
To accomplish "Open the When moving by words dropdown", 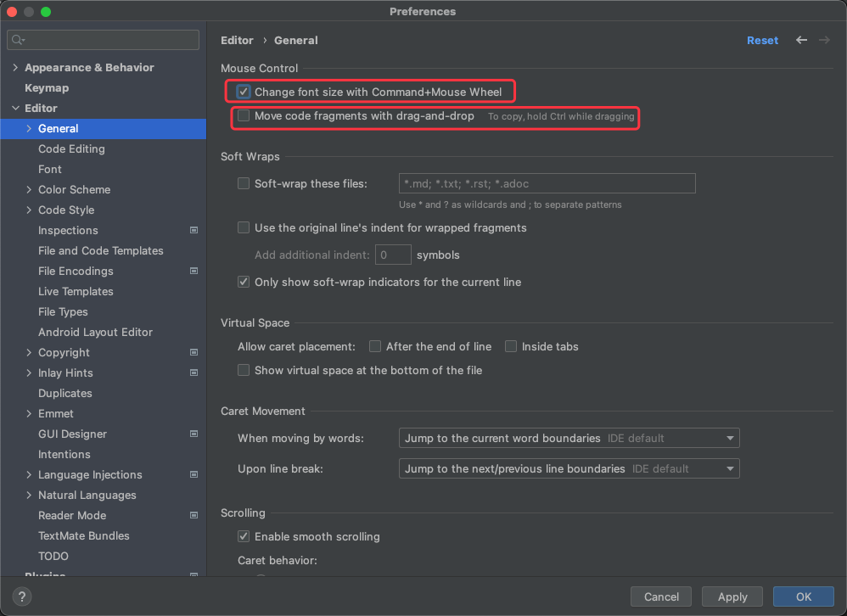I will click(x=569, y=438).
